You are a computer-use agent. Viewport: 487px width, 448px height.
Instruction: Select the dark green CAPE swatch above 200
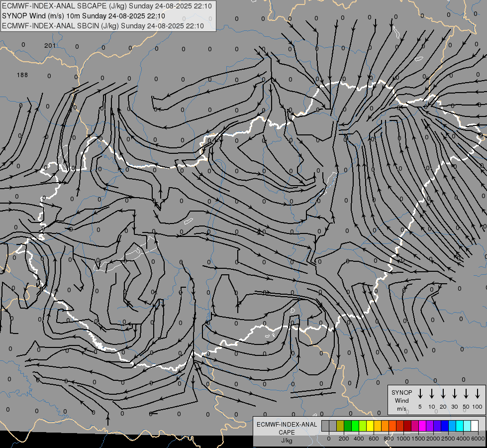pos(348,426)
